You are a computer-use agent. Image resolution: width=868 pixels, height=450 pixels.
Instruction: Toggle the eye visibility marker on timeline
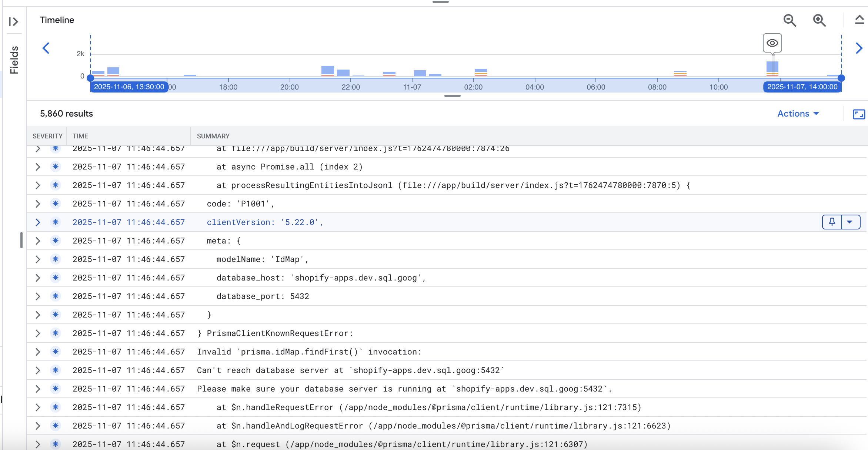pos(772,43)
